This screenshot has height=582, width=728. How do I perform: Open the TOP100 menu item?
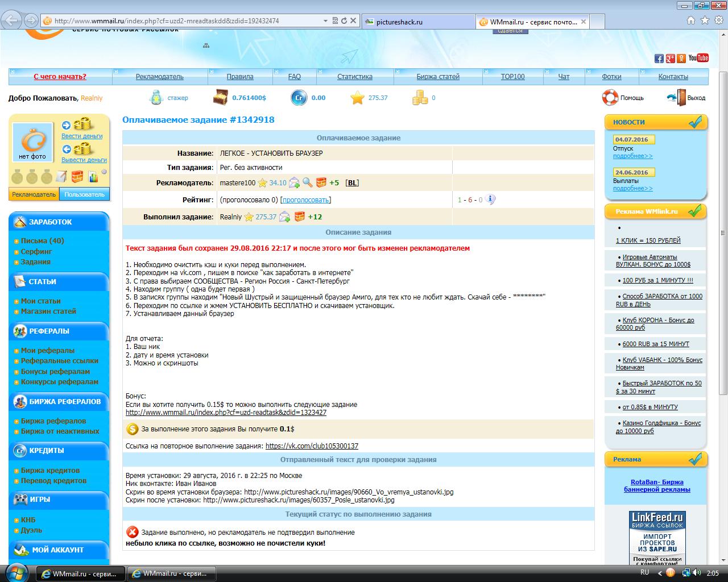(512, 76)
